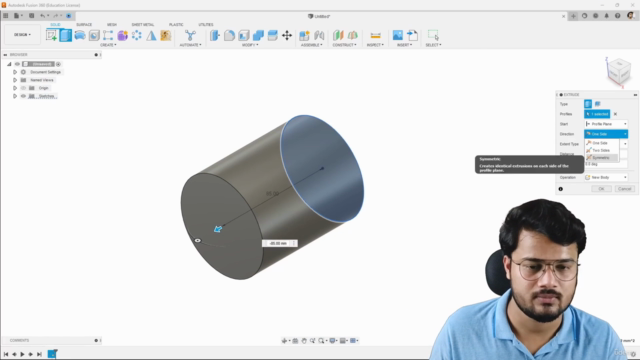Open the Design workspace dropdown
This screenshot has width=640, height=360.
click(x=22, y=35)
